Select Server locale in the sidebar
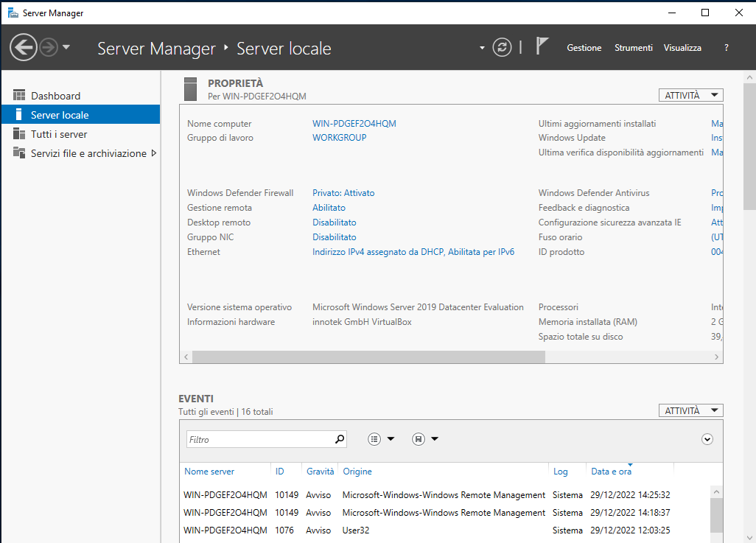Screen dimensions: 756x543 81,115
